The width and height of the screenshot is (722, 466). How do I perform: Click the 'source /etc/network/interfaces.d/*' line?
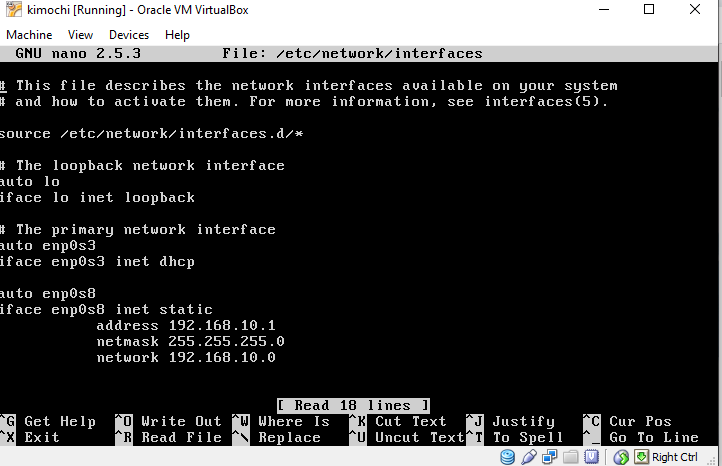click(151, 134)
